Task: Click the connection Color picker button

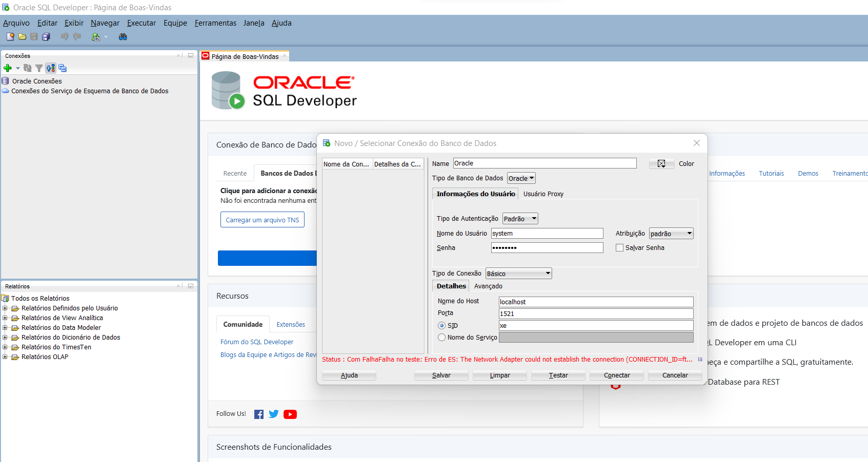Action: click(661, 163)
